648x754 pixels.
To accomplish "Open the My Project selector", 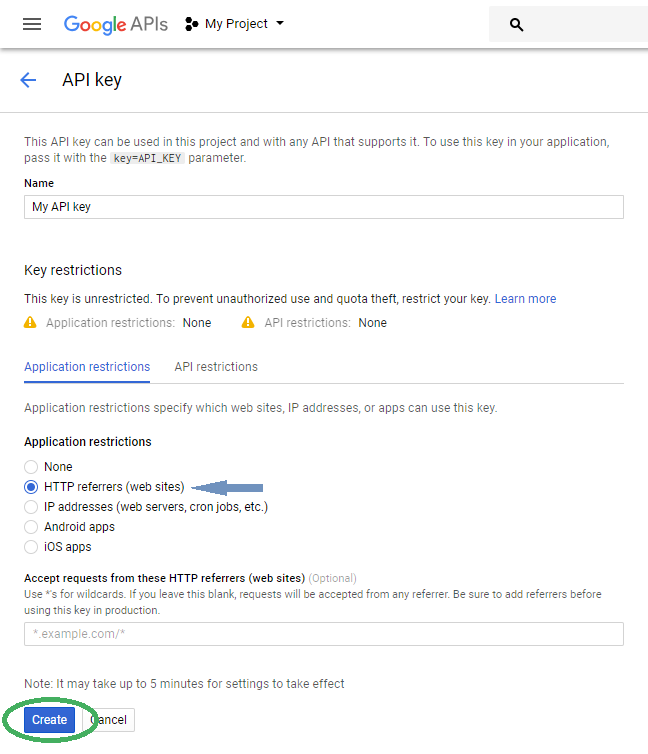I will (x=235, y=24).
